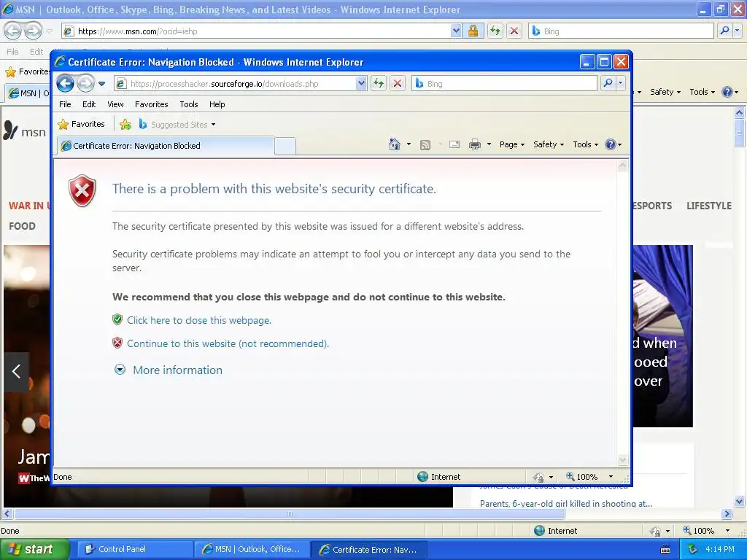
Task: Refresh the MSN page
Action: coord(495,31)
